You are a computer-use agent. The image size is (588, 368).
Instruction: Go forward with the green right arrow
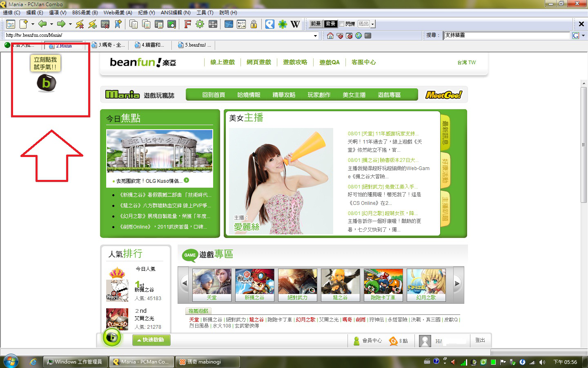[61, 24]
